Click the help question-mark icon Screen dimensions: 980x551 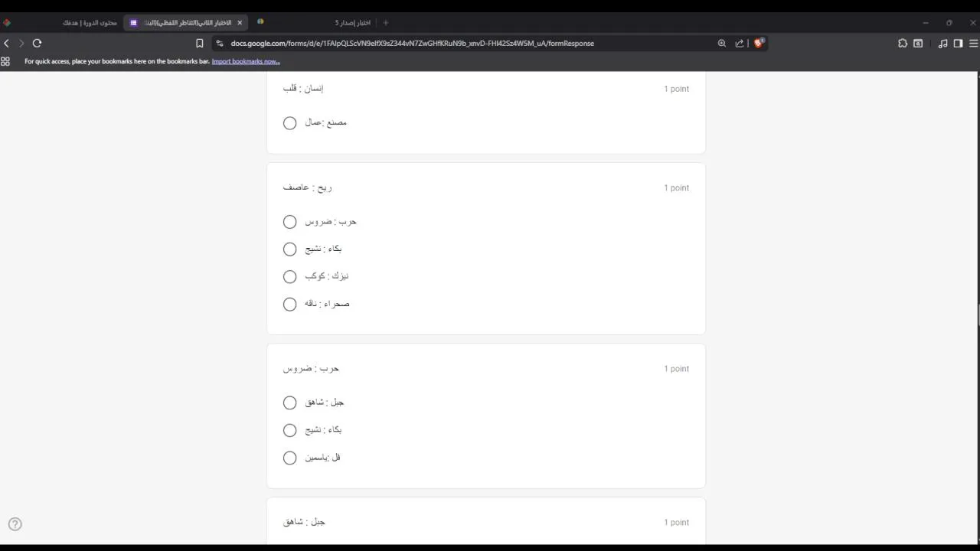pyautogui.click(x=15, y=524)
